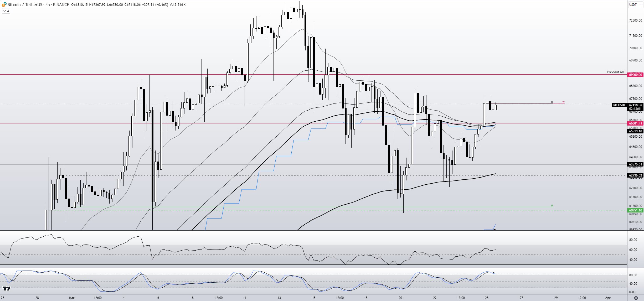Click the 68300.00 price axis label
This screenshot has width=644, height=301.
[x=635, y=86]
